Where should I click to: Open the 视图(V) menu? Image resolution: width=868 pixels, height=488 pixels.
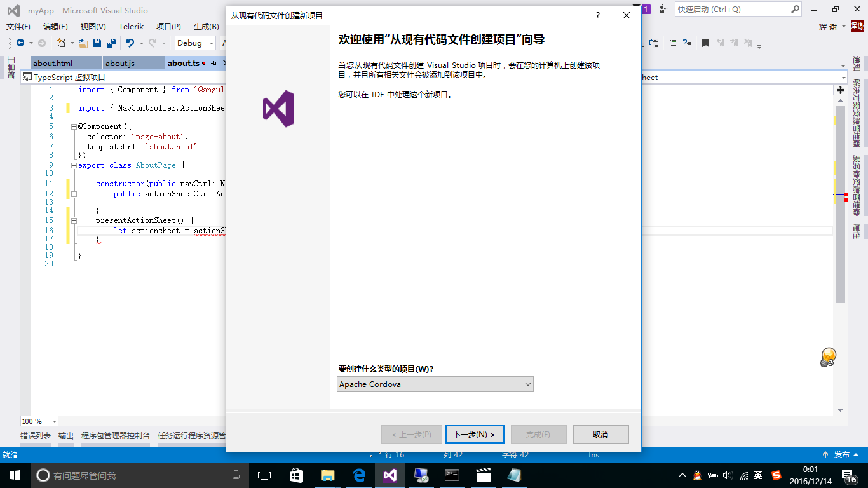click(93, 27)
